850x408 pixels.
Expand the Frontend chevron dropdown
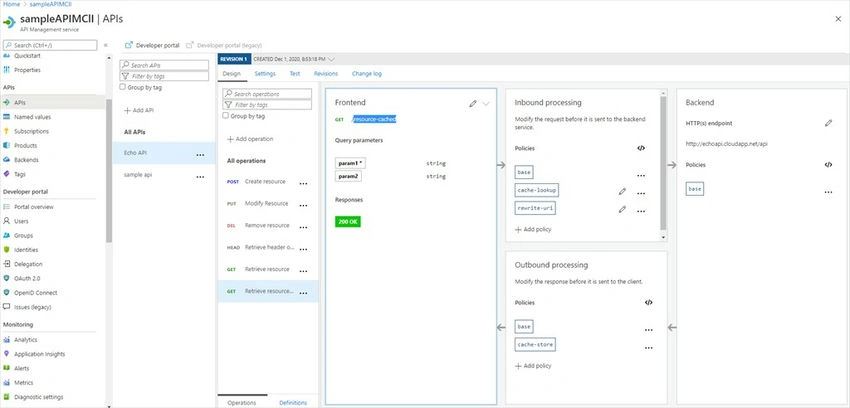click(486, 103)
